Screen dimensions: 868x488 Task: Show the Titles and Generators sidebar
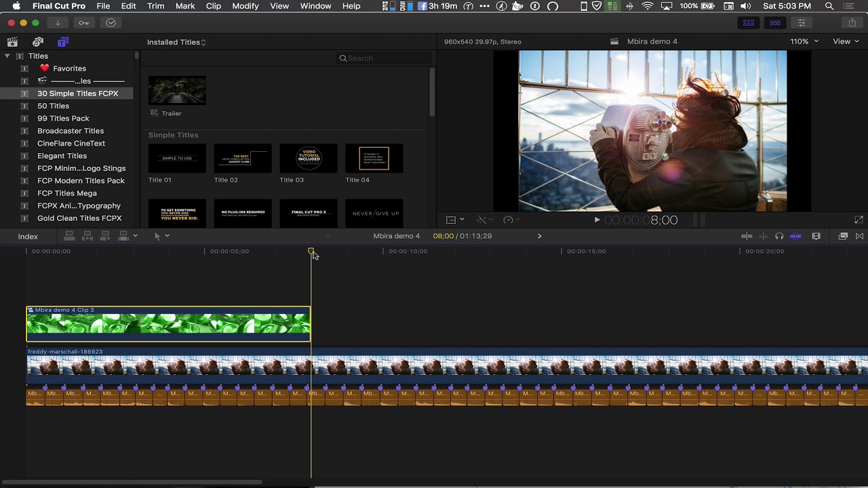point(63,42)
